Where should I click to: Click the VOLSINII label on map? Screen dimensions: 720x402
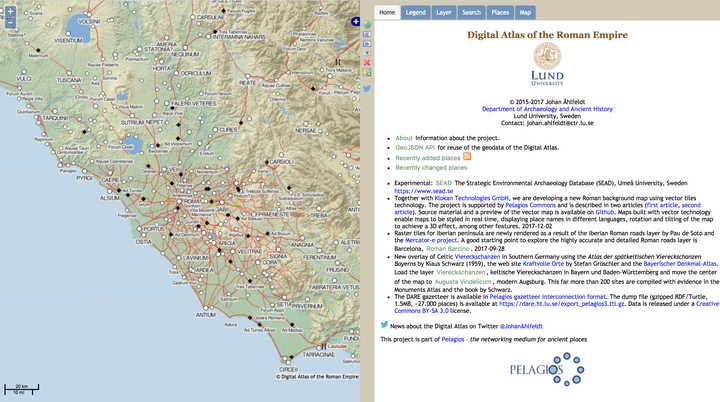tap(89, 22)
